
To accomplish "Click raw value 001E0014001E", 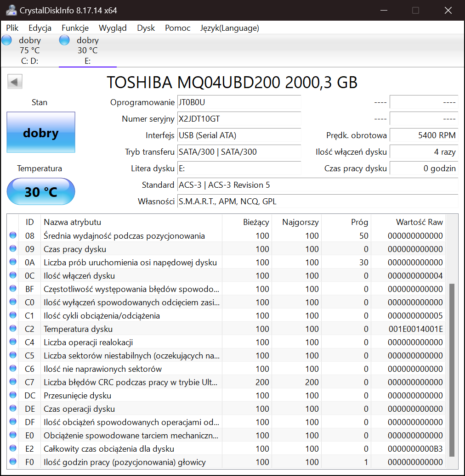I will (x=415, y=329).
